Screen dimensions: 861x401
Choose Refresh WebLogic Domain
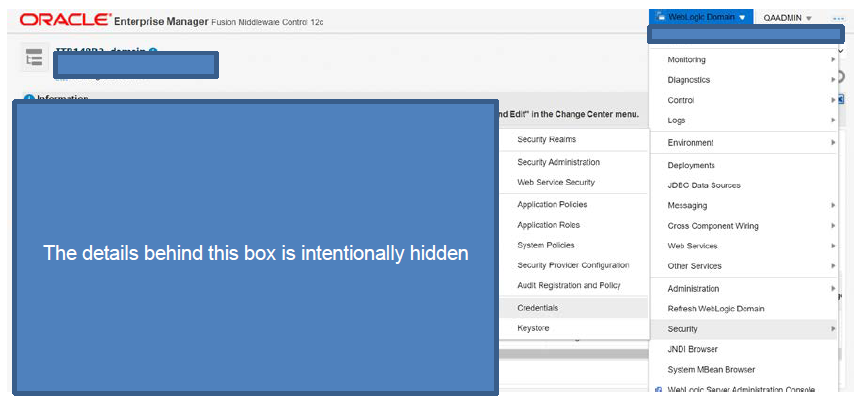click(743, 309)
